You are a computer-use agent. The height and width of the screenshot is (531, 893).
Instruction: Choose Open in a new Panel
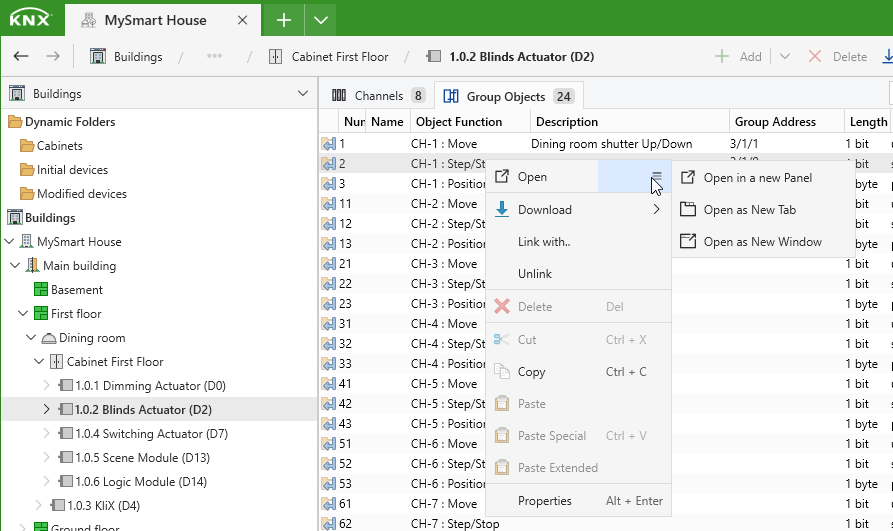(757, 178)
